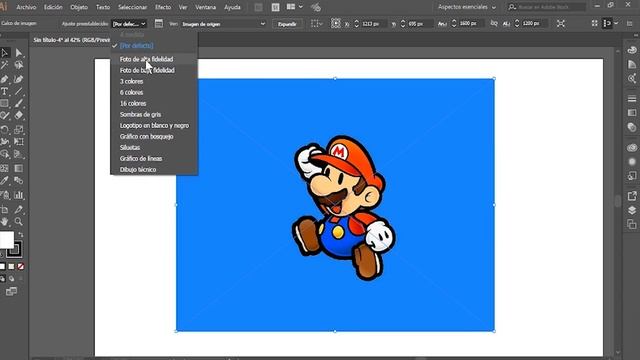Click the GPU performance rocket icon
This screenshot has height=360, width=640.
[316, 7]
